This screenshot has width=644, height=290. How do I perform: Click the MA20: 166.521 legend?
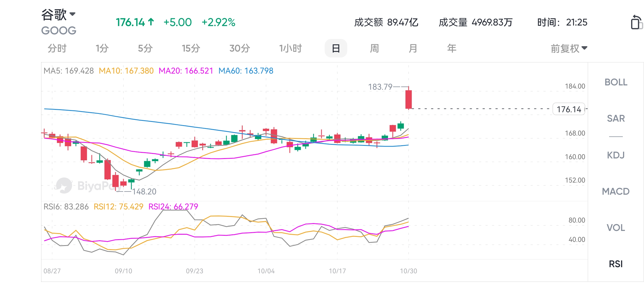tap(186, 71)
